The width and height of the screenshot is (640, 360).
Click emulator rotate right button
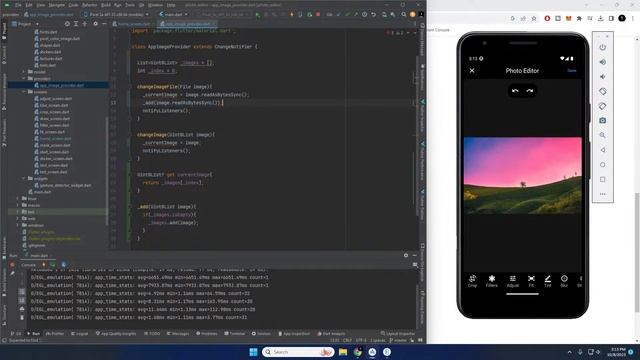pyautogui.click(x=602, y=106)
